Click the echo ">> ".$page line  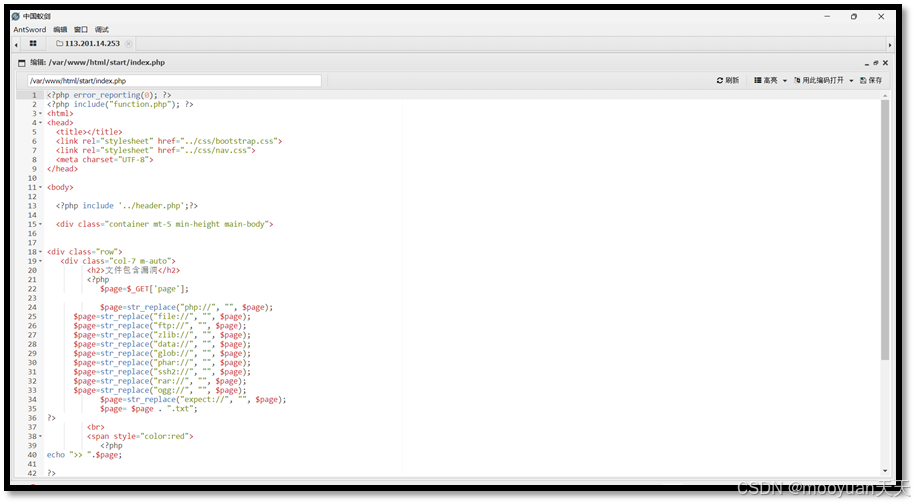[85, 455]
